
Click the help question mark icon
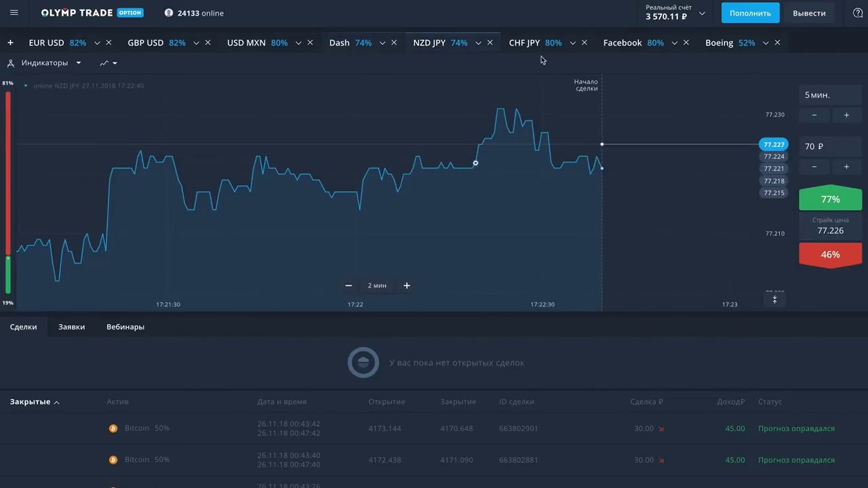[x=858, y=13]
